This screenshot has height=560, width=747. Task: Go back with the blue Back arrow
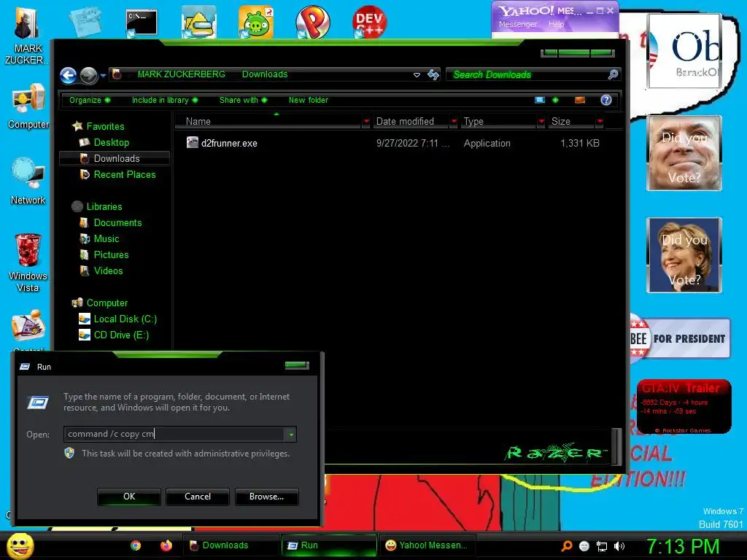coord(68,75)
